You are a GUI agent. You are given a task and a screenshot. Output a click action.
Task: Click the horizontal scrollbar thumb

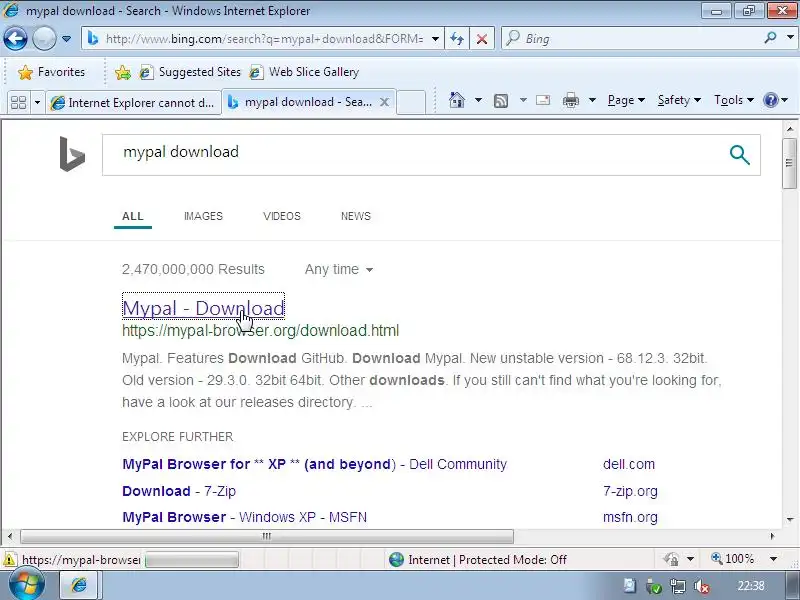tap(267, 536)
